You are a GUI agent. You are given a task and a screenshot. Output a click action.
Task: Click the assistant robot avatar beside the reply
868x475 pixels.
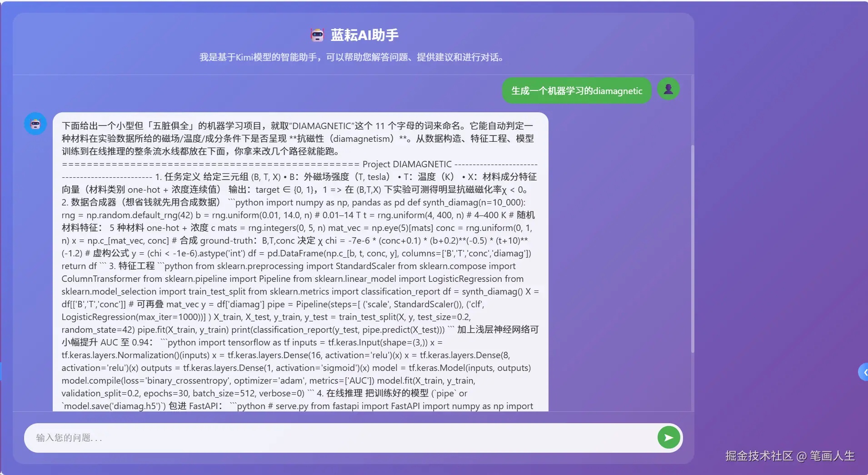[x=35, y=124]
